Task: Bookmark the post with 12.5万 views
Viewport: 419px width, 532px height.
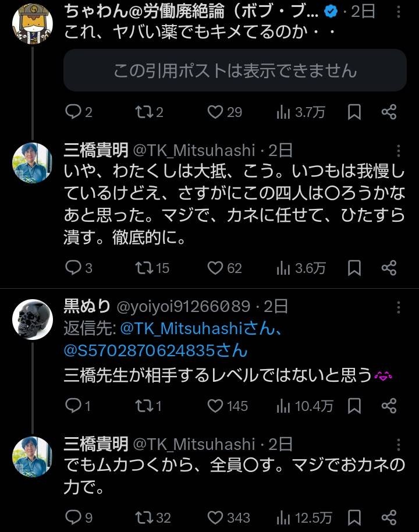Action: coord(354,517)
